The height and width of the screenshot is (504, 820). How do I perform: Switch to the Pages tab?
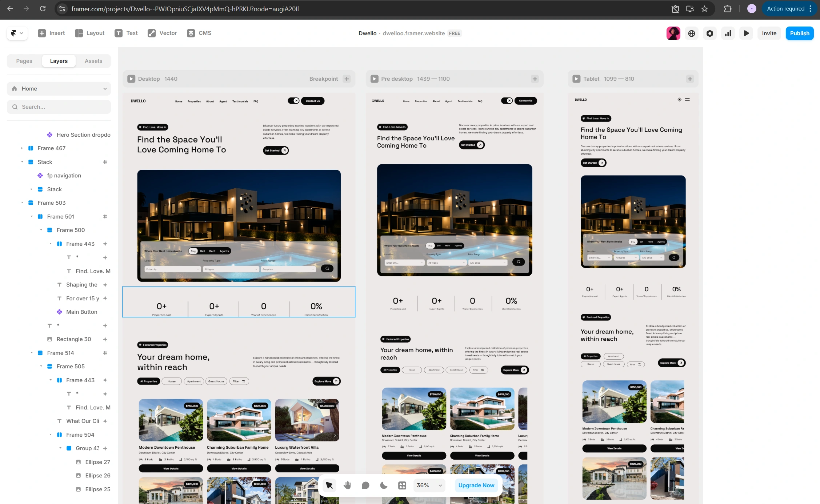pyautogui.click(x=24, y=61)
